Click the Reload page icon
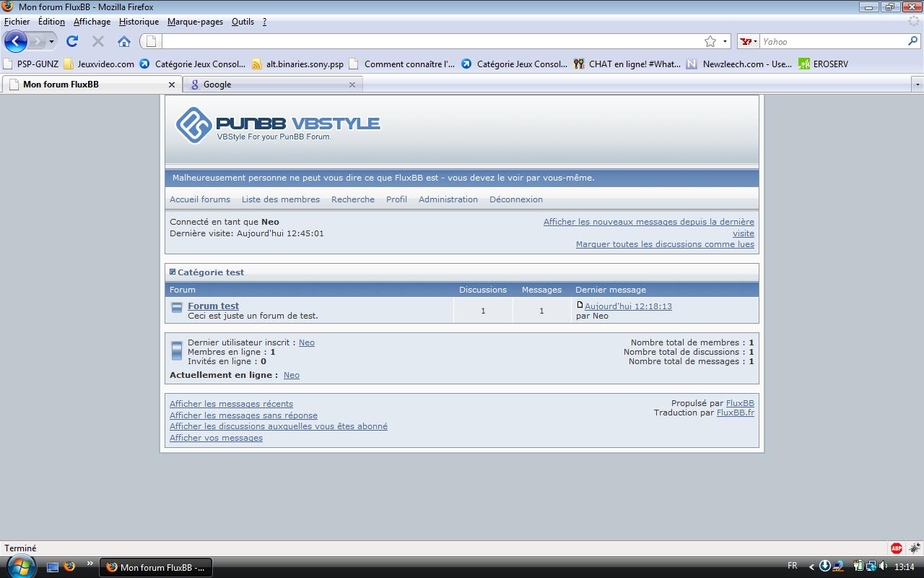 [72, 41]
